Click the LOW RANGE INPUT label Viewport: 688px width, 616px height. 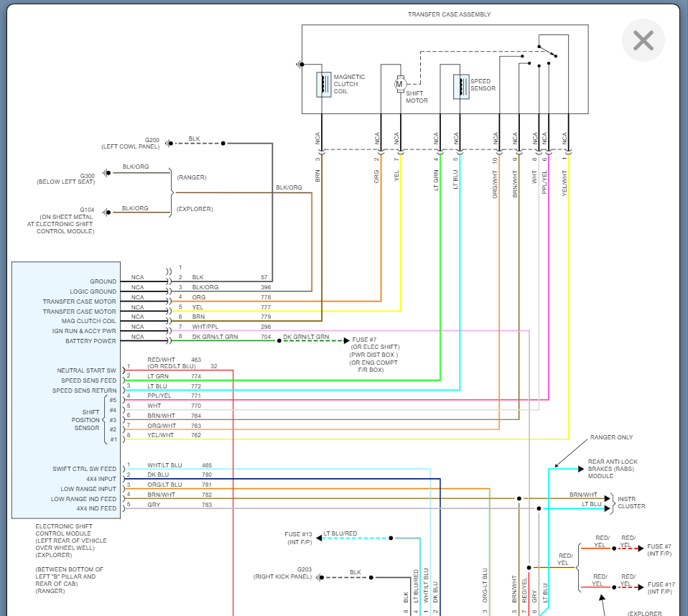point(88,489)
